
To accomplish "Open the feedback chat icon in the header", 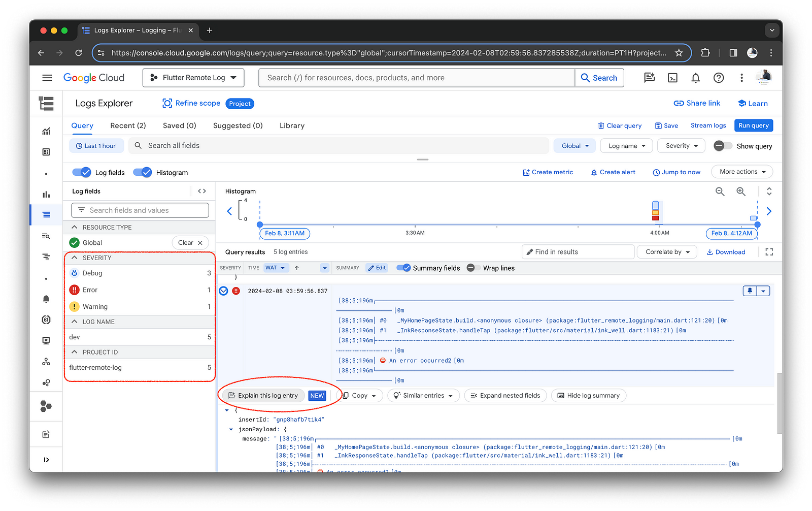I will pos(649,78).
